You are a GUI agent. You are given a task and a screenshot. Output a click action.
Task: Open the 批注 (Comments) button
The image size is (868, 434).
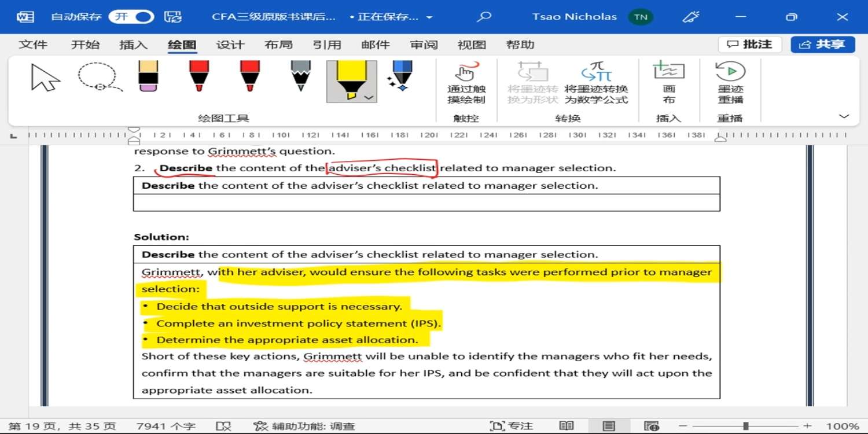749,45
